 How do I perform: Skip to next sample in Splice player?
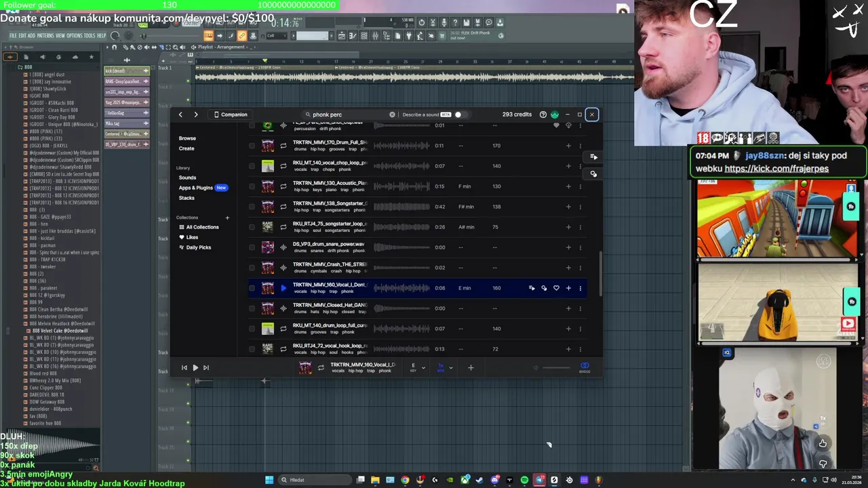coord(206,367)
